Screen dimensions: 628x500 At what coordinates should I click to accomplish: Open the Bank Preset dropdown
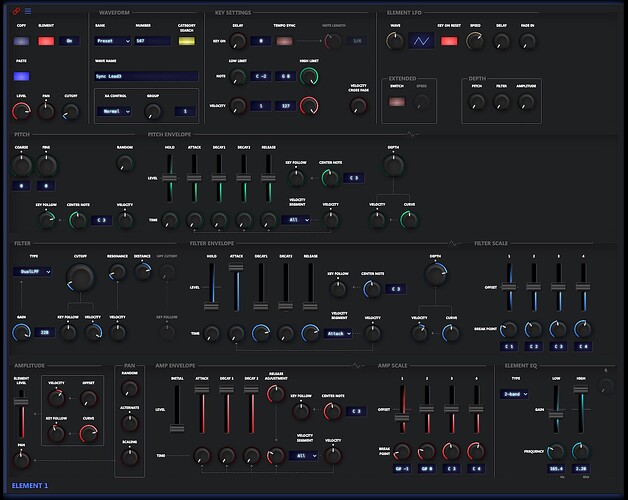113,41
